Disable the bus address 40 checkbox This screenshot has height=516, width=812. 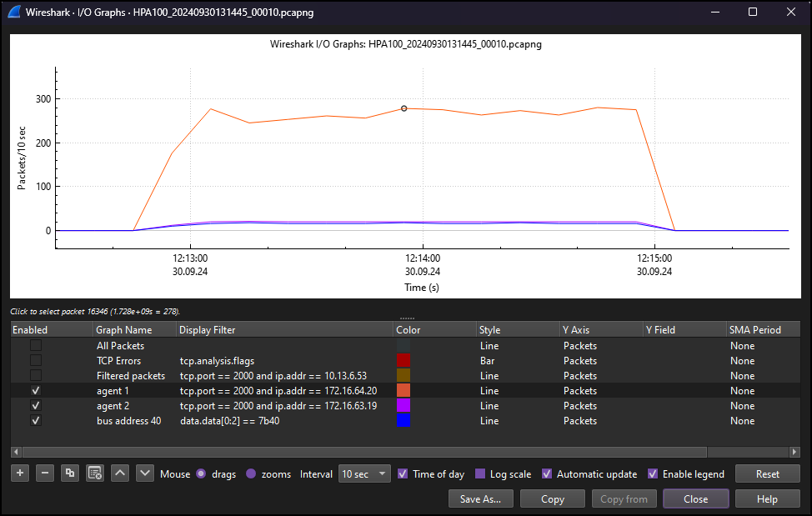coord(36,420)
